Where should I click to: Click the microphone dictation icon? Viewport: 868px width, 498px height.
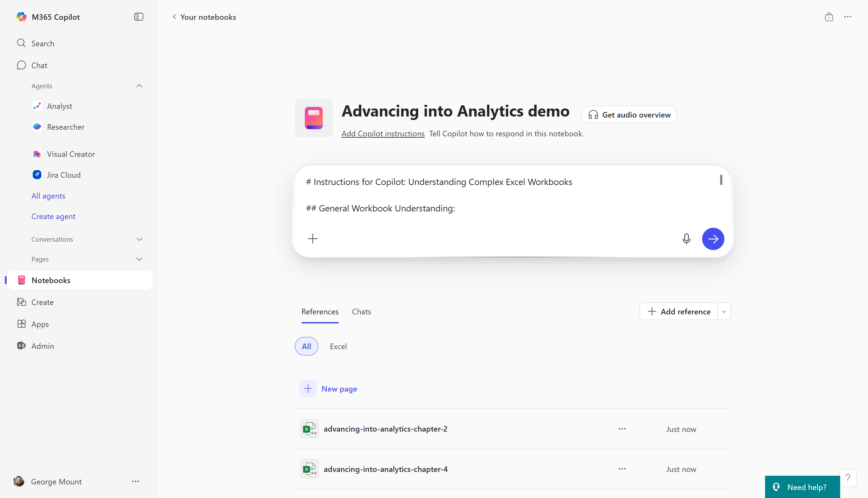[686, 239]
